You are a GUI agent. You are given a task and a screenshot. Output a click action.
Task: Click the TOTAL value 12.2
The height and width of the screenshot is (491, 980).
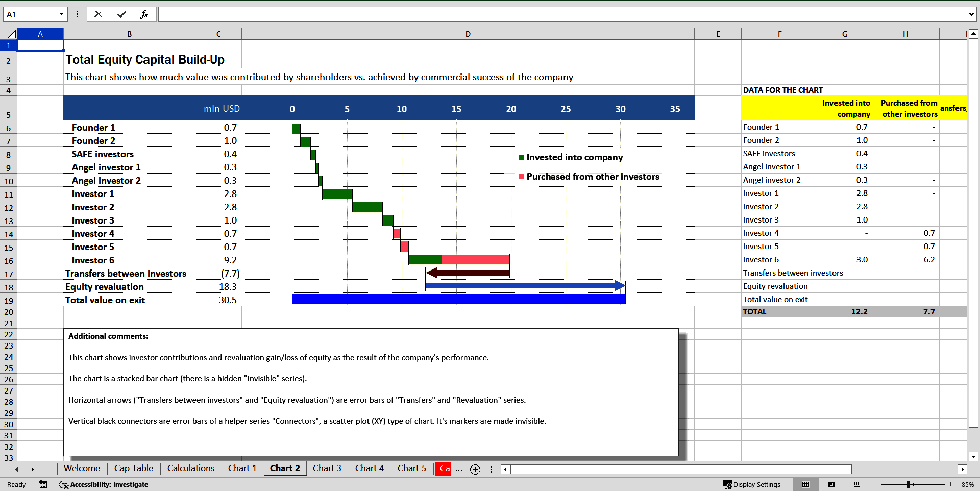coord(859,312)
